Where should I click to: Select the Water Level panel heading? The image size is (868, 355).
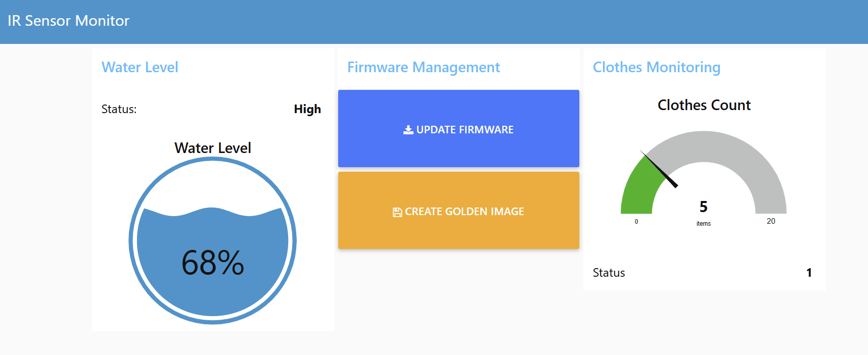(x=140, y=67)
